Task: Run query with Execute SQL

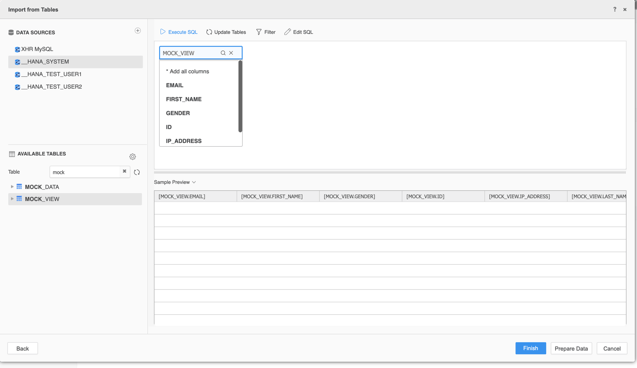Action: [x=179, y=32]
